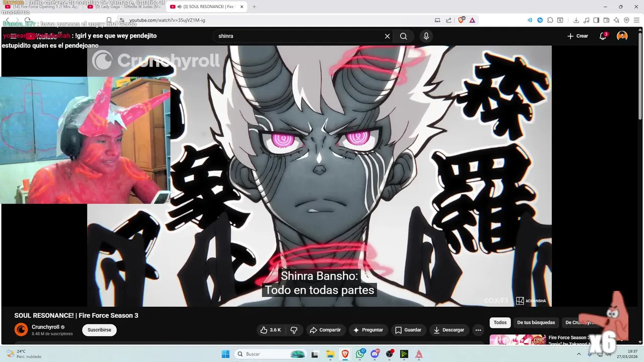Viewport: 644px width, 362px height.
Task: Open the browser hamburger main menu
Action: pos(636,20)
